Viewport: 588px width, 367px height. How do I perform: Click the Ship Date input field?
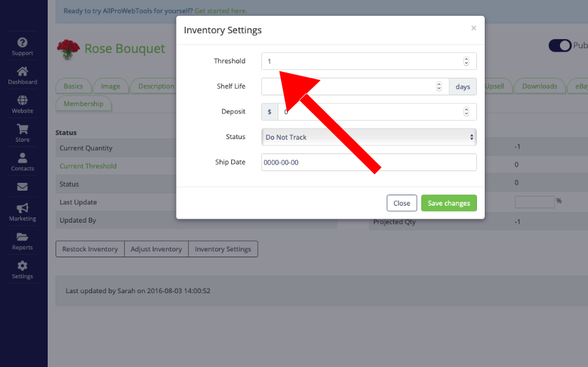(369, 163)
